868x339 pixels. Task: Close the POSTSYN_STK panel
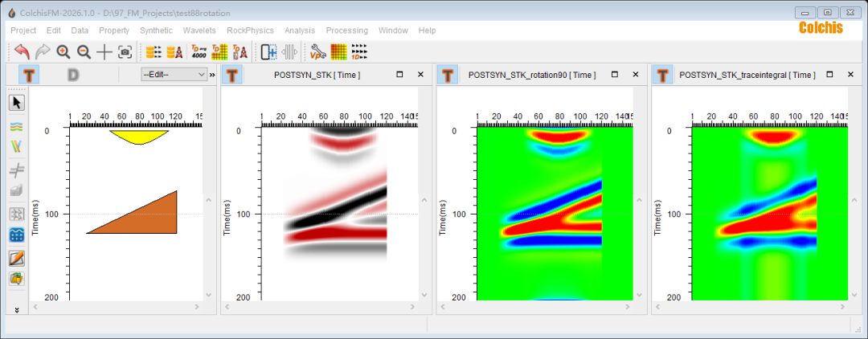(420, 75)
